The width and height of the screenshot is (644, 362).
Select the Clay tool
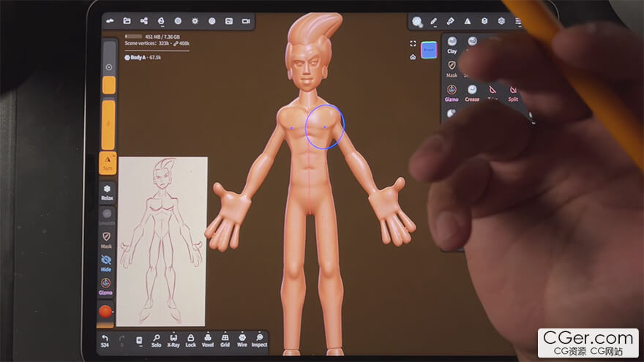pyautogui.click(x=452, y=45)
